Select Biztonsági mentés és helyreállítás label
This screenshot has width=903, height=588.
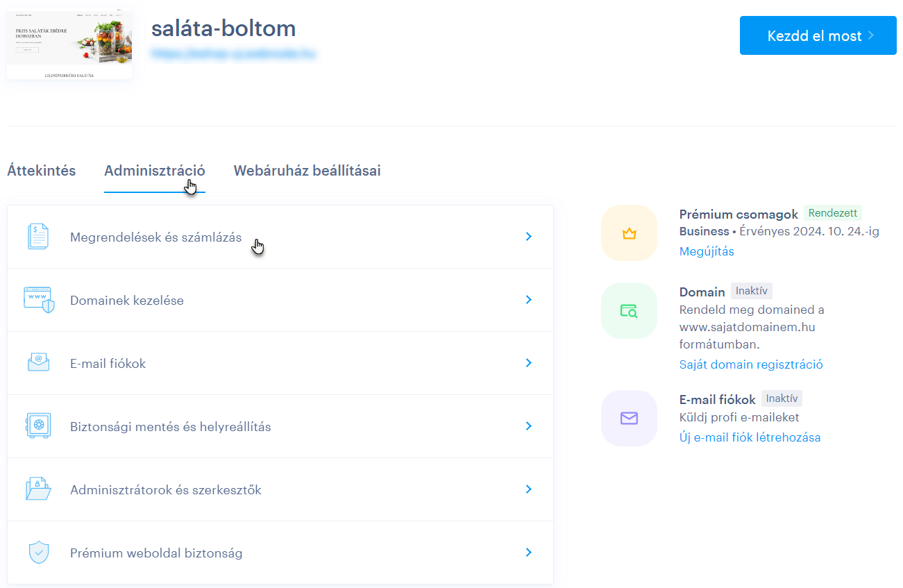171,427
